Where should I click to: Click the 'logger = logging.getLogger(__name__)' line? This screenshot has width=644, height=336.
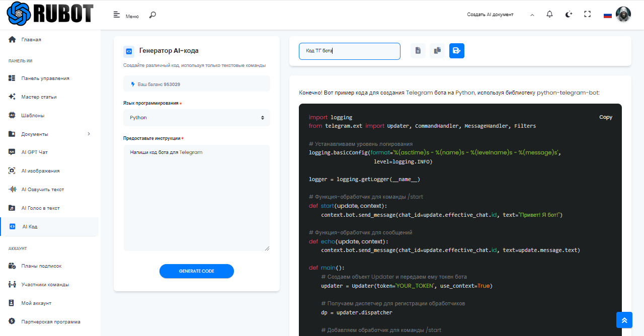click(364, 179)
